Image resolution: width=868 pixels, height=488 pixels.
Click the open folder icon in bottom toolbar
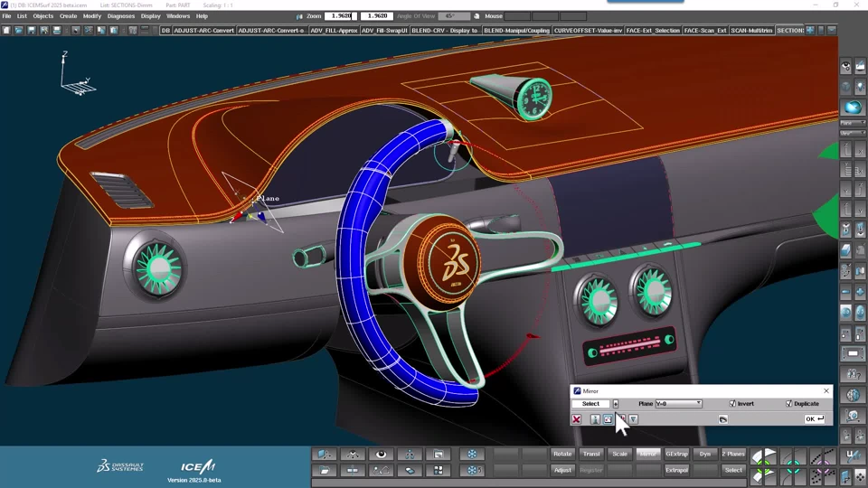coord(325,470)
